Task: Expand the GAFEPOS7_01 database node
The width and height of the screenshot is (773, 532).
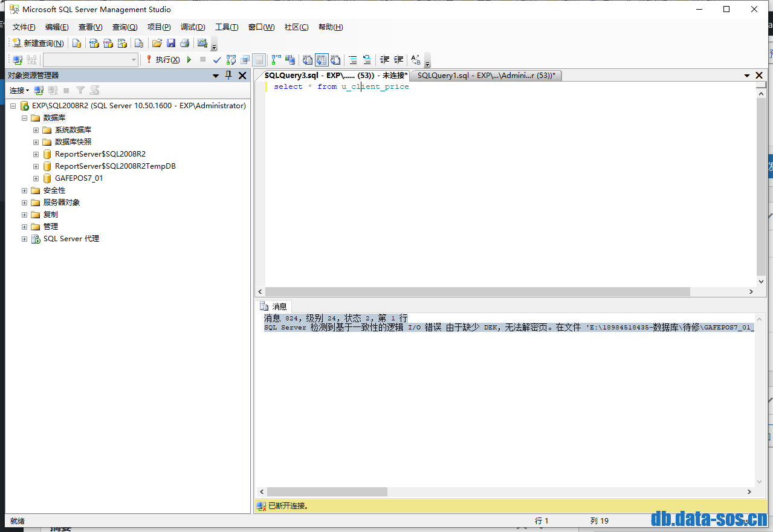Action: click(35, 178)
